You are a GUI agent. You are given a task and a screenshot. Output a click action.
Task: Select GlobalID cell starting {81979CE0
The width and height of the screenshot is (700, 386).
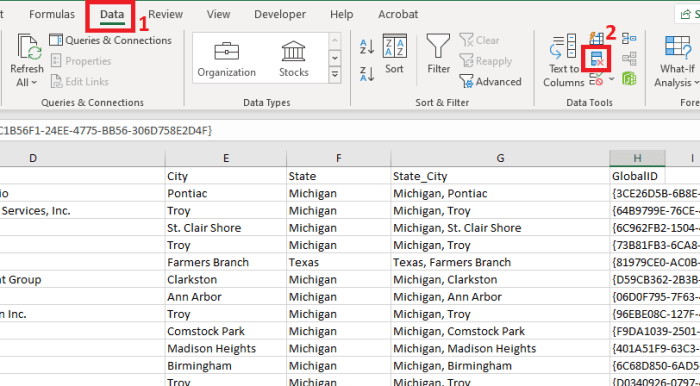point(655,262)
